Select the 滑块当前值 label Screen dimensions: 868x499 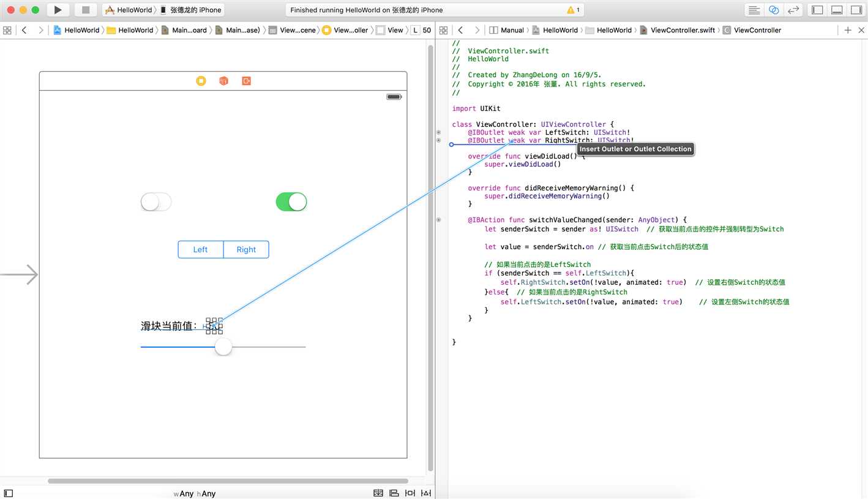pyautogui.click(x=170, y=326)
